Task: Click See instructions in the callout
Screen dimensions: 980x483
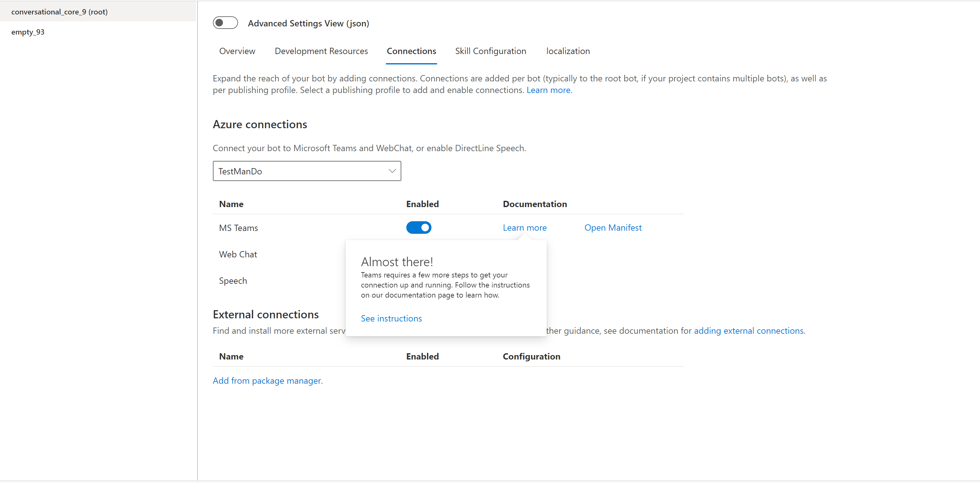Action: 391,319
